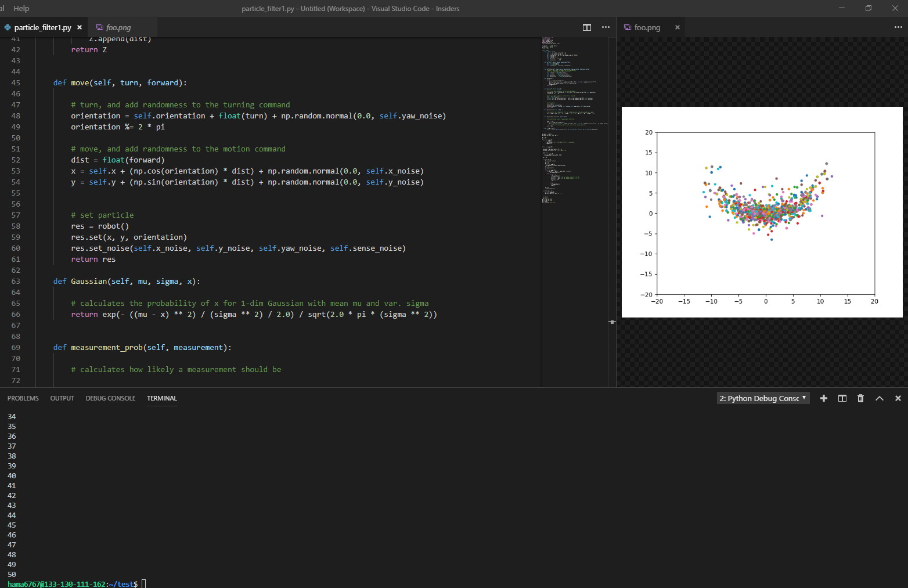Image resolution: width=908 pixels, height=588 pixels.
Task: Click the scatter plot image preview
Action: [x=762, y=212]
